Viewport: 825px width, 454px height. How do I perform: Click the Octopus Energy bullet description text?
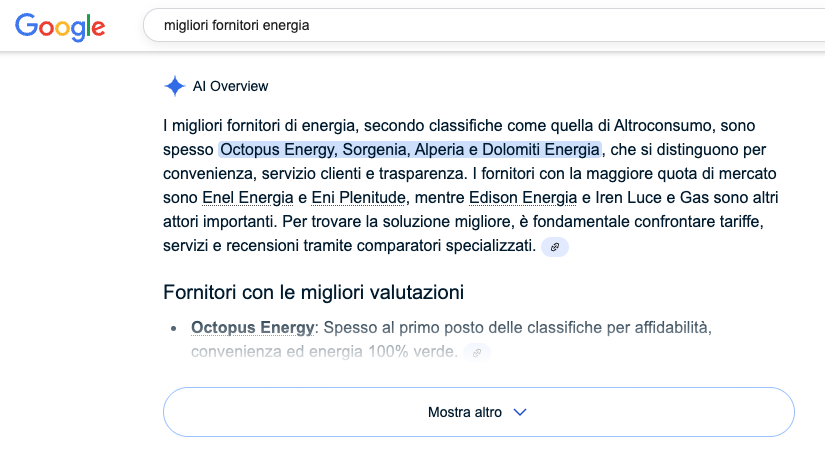click(520, 328)
